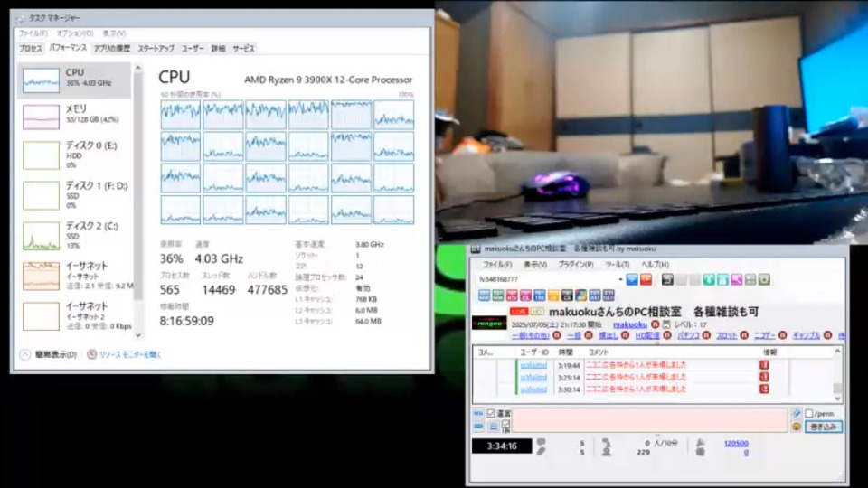Click the red circle icon next to スロット tag
Screen dimensions: 868x488
click(744, 335)
